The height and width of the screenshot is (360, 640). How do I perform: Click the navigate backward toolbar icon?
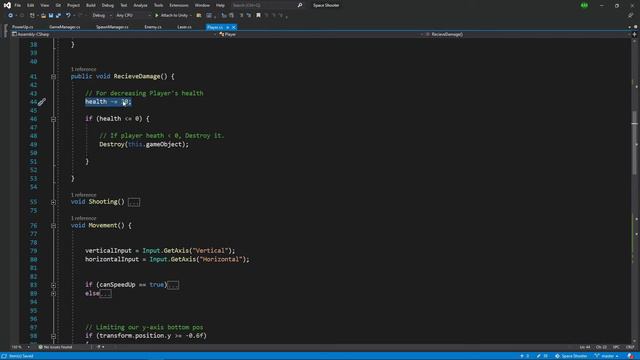[10, 16]
